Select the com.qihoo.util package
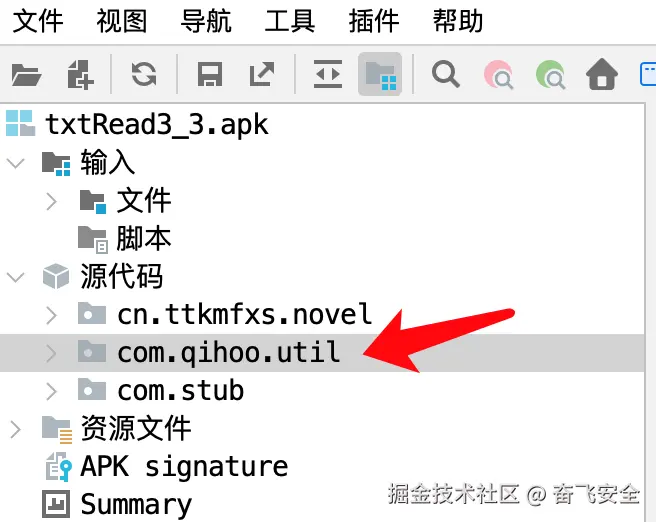 (x=322, y=353)
